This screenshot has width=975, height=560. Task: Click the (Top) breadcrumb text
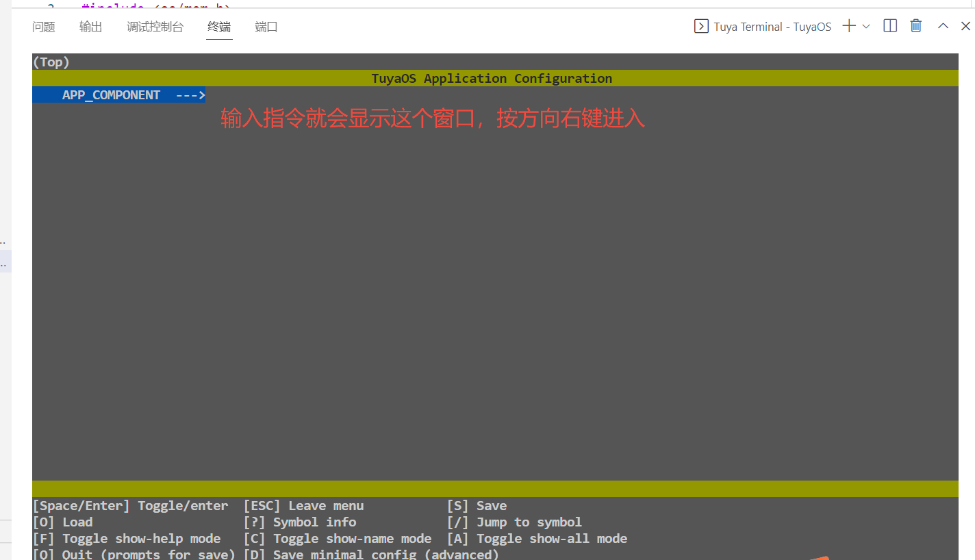coord(51,62)
